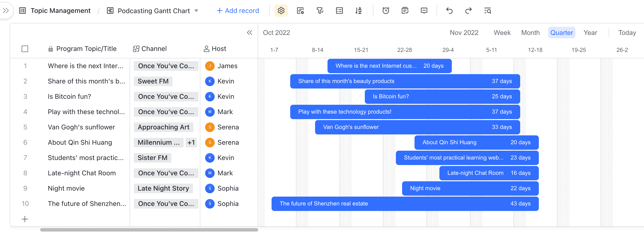Add a new row with the plus icon
Screen dimensions: 644x232
(25, 219)
